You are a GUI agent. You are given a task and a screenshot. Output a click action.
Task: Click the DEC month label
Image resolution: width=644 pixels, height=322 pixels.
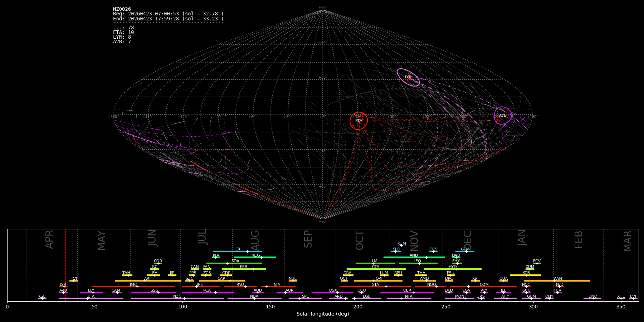(468, 240)
